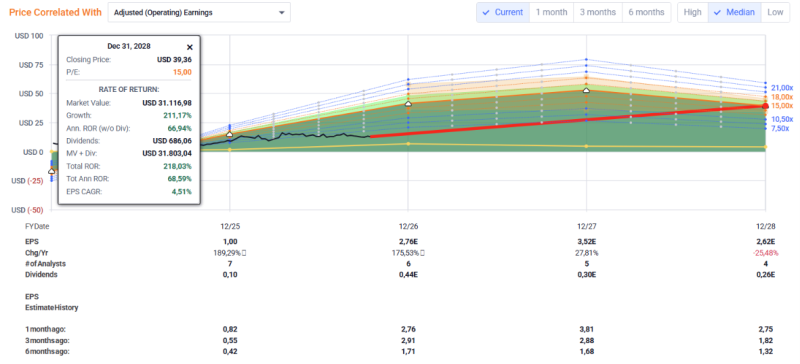Image resolution: width=800 pixels, height=364 pixels.
Task: Click the 10,50x multiple label
Action: pyautogui.click(x=782, y=119)
